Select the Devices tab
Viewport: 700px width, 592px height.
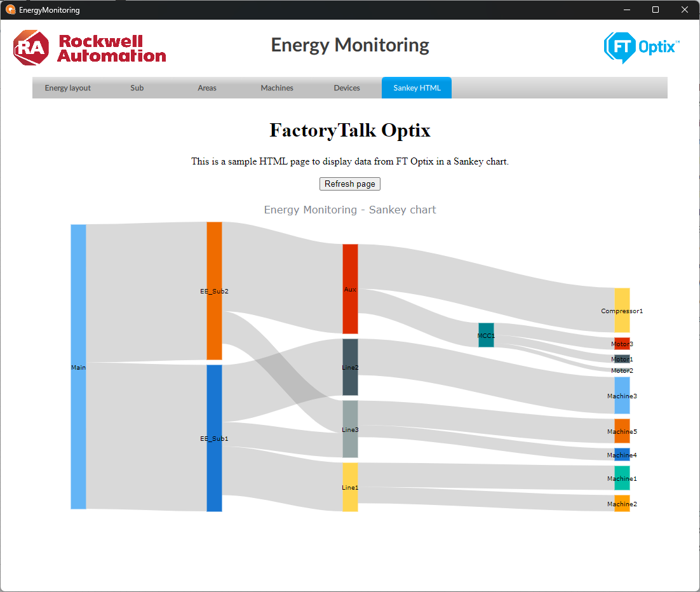tap(347, 88)
